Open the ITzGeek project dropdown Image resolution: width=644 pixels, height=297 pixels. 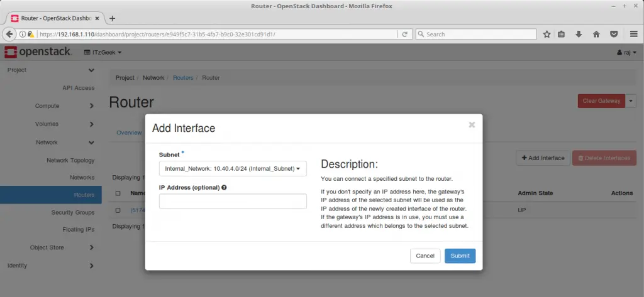(103, 53)
